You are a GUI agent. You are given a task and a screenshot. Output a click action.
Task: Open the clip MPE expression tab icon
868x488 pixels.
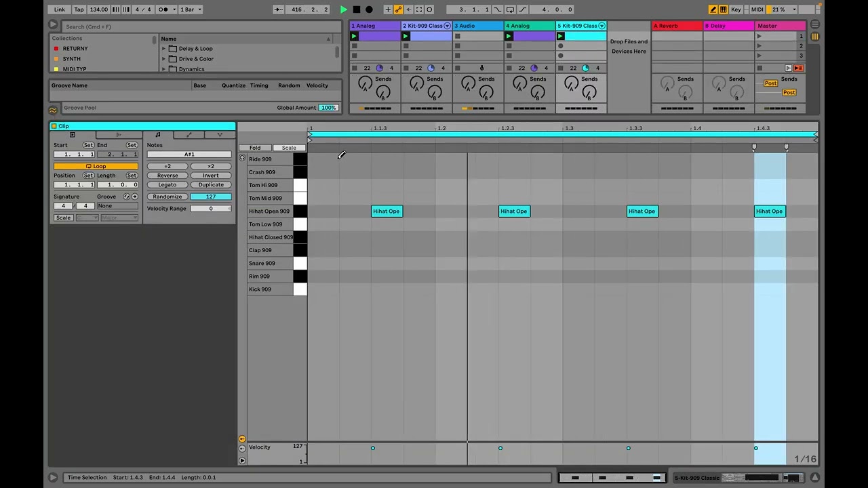[x=219, y=135]
